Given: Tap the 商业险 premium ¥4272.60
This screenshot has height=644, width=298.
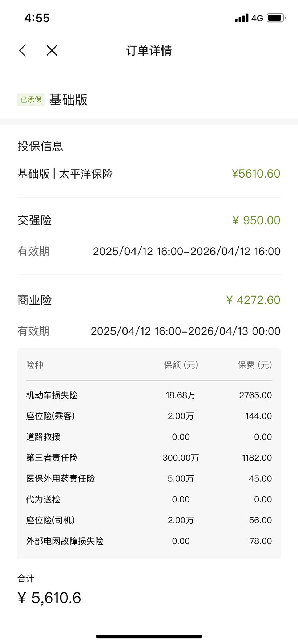Looking at the screenshot, I should [x=253, y=300].
